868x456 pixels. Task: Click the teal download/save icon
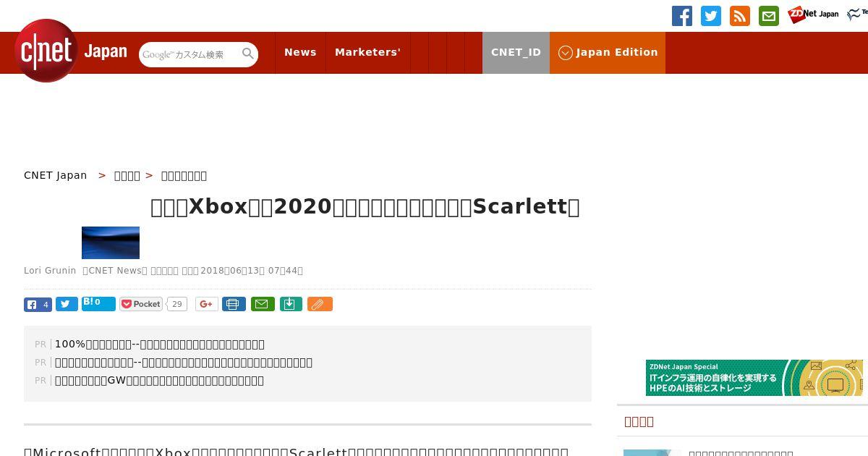tap(291, 304)
